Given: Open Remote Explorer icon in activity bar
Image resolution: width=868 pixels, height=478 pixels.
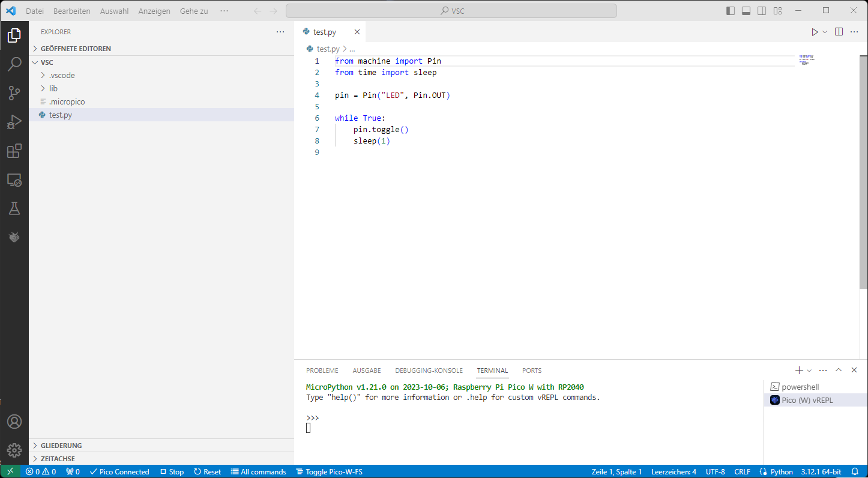Looking at the screenshot, I should 14,180.
